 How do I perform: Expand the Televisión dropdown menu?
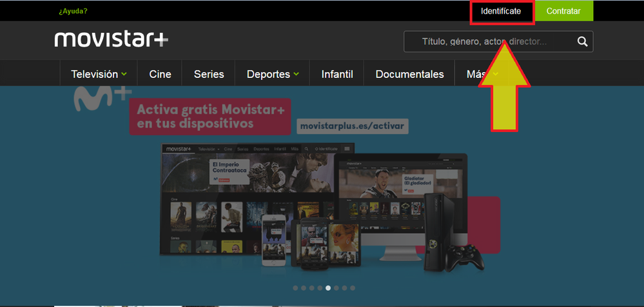[99, 74]
